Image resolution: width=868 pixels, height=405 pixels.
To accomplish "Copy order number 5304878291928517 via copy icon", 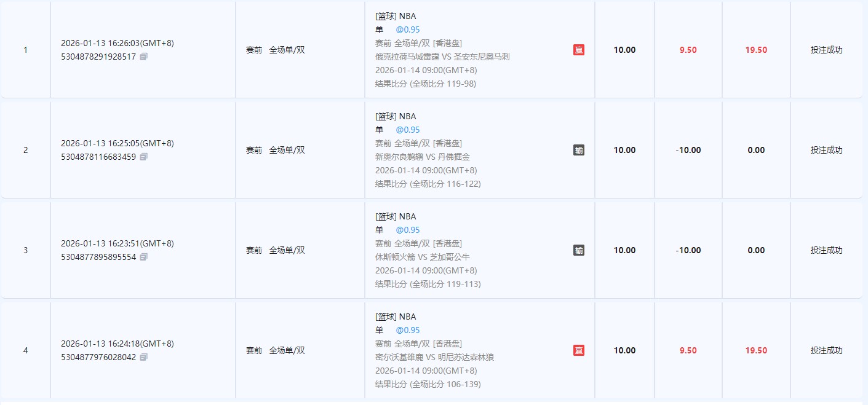I will coord(143,57).
